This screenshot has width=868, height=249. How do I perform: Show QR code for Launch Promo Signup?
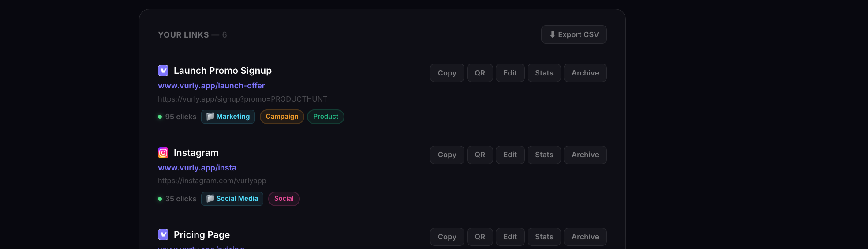point(480,73)
